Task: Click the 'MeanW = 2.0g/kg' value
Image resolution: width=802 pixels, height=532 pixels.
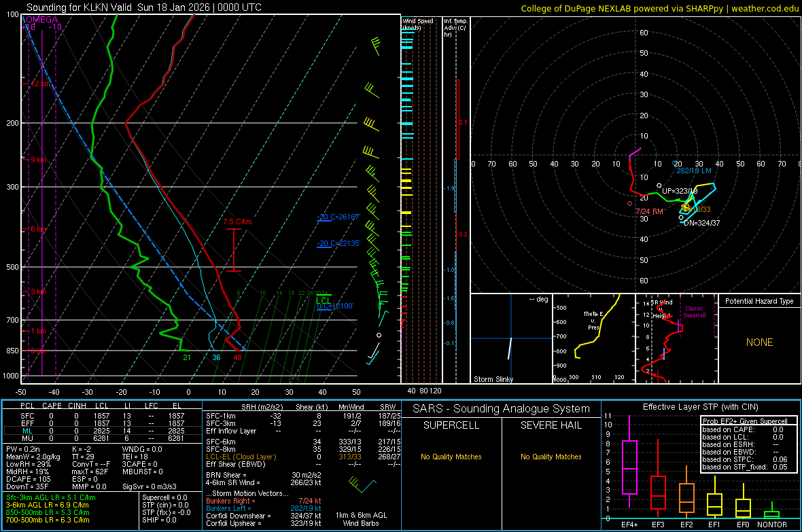Action: coord(33,457)
